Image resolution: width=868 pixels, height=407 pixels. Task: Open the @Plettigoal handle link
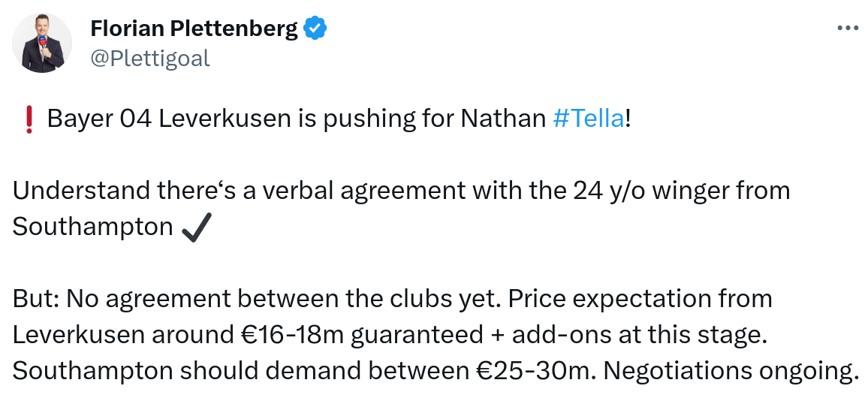pyautogui.click(x=149, y=58)
